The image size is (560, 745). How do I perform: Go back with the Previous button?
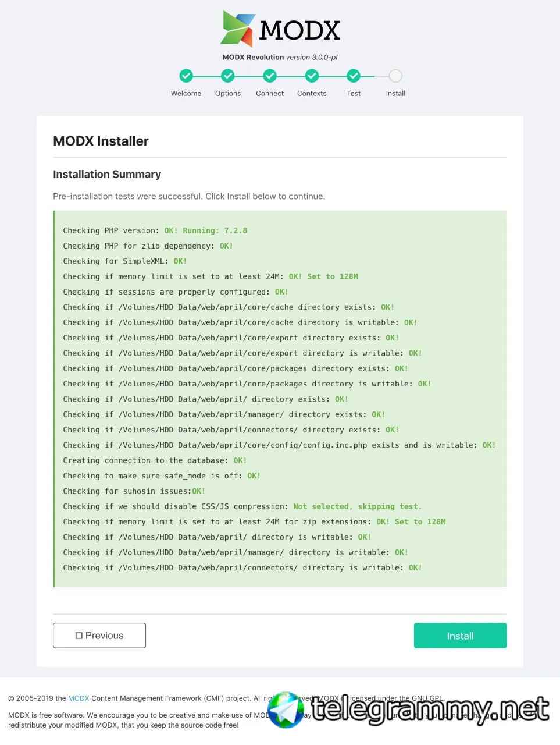click(x=99, y=636)
